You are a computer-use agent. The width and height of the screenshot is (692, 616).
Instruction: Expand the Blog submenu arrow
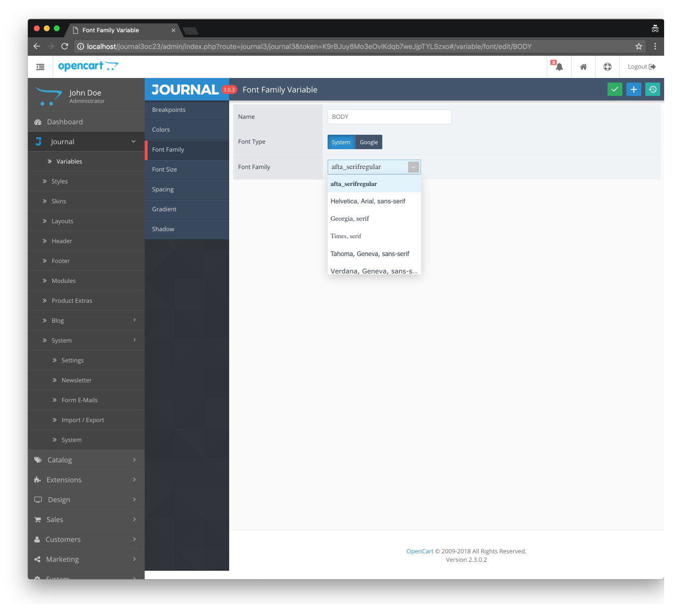134,320
